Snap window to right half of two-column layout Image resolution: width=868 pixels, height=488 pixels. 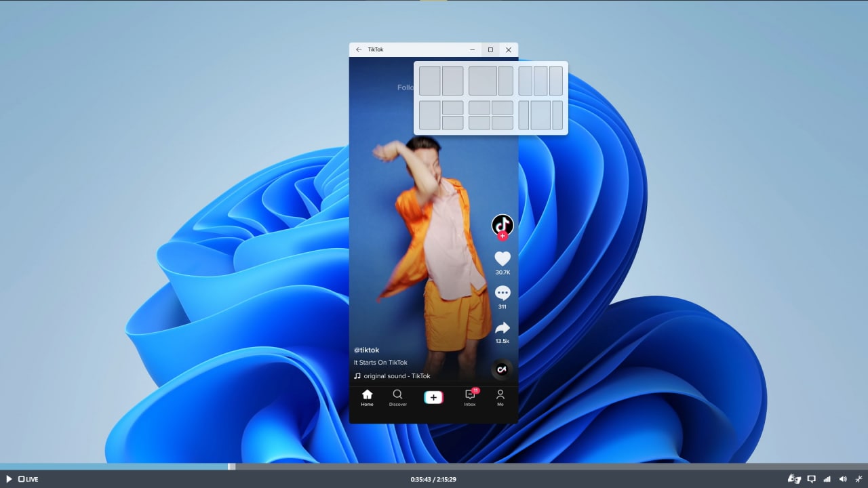pyautogui.click(x=453, y=81)
